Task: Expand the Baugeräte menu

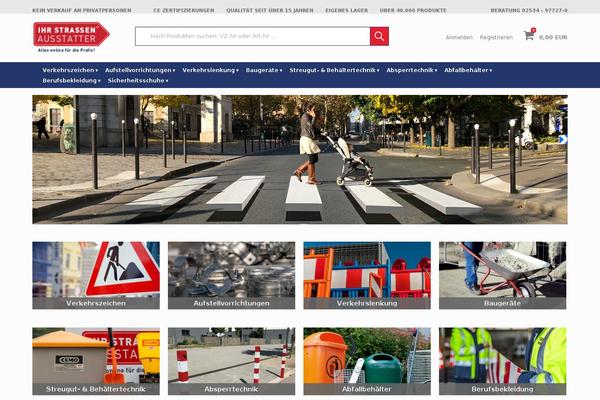Action: pos(264,70)
